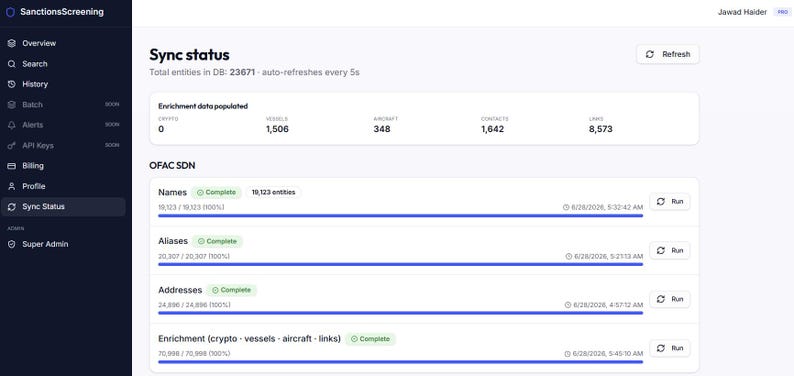
Task: Click the API Keys key icon
Action: 12,146
